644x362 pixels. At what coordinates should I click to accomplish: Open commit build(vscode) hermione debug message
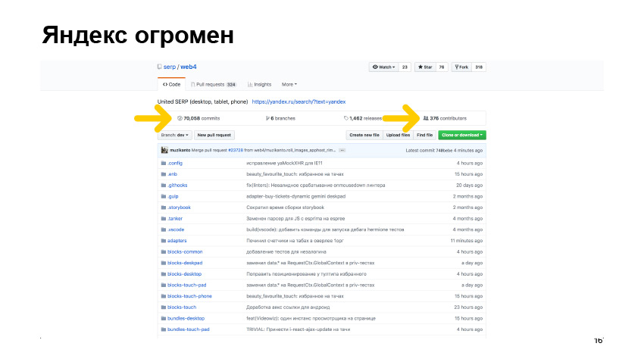(325, 229)
